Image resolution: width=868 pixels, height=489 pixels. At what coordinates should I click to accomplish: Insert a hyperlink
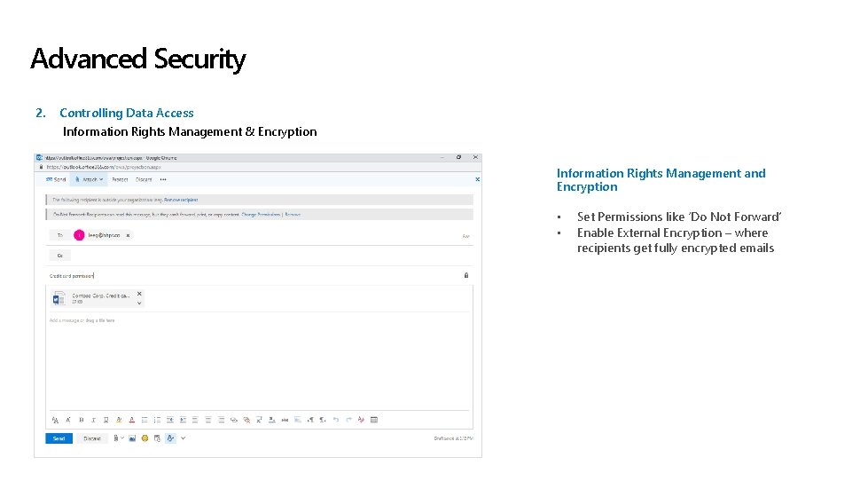pos(233,420)
